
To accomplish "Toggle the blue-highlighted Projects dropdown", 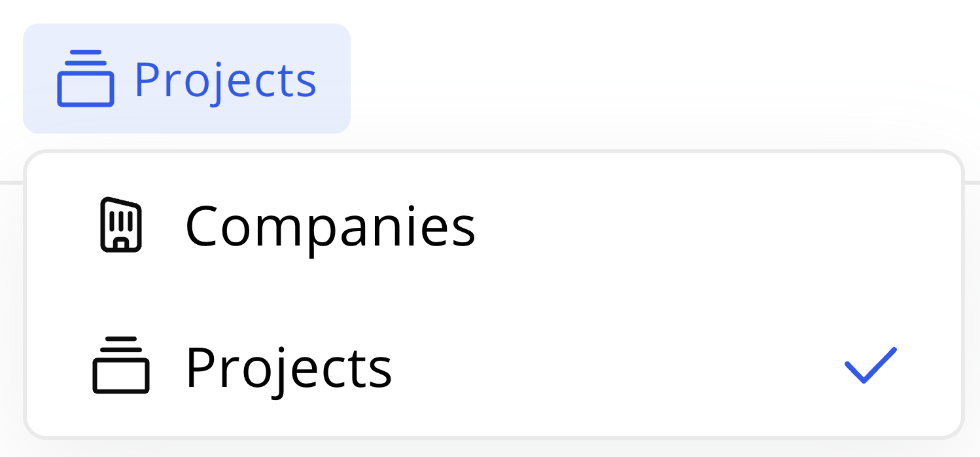I will (x=187, y=79).
